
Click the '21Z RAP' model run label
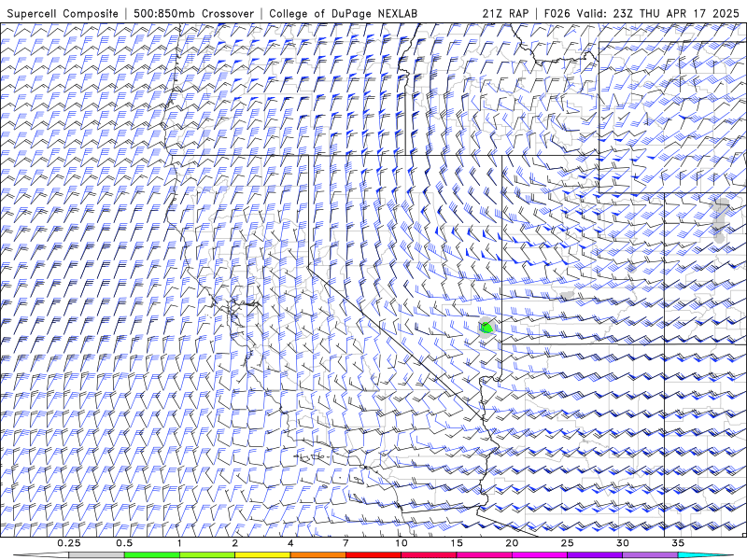pos(505,13)
